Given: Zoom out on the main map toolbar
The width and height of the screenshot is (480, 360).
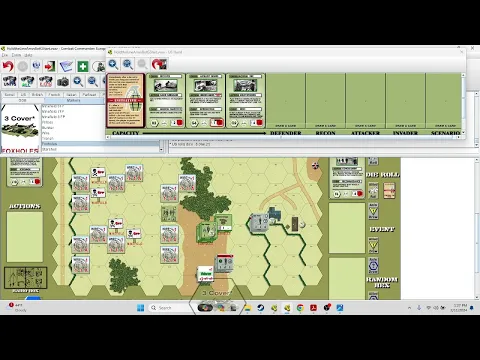Looking at the screenshot, I should point(93,81).
